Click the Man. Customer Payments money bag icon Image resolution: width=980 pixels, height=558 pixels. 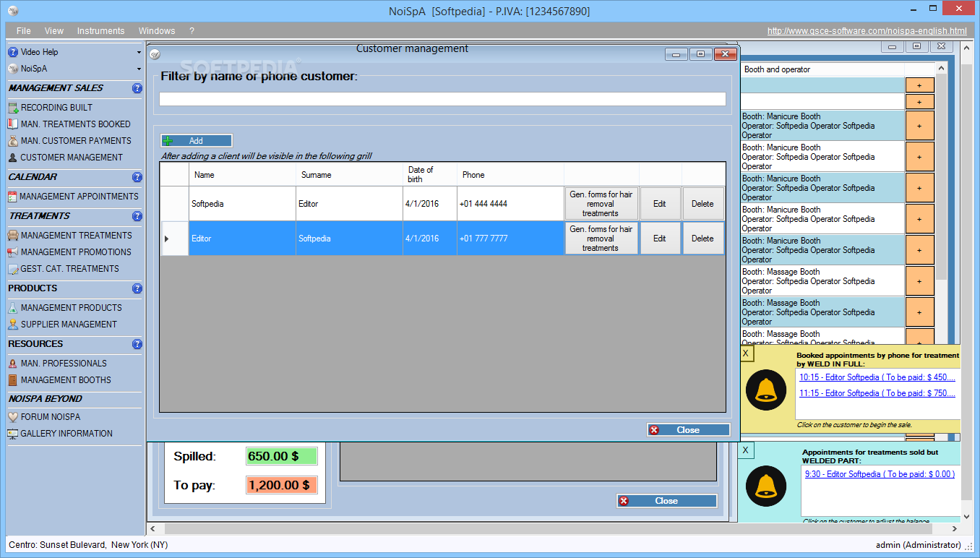(x=13, y=141)
